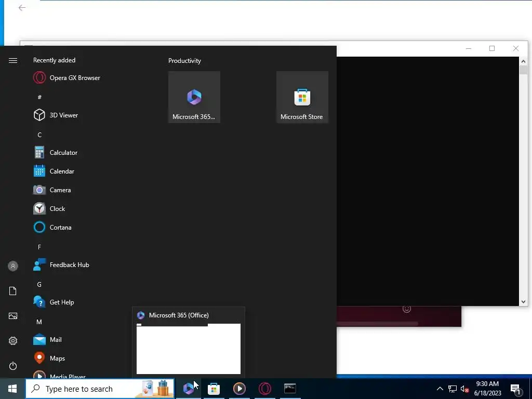
Task: Launch Feedback Hub
Action: [61, 264]
